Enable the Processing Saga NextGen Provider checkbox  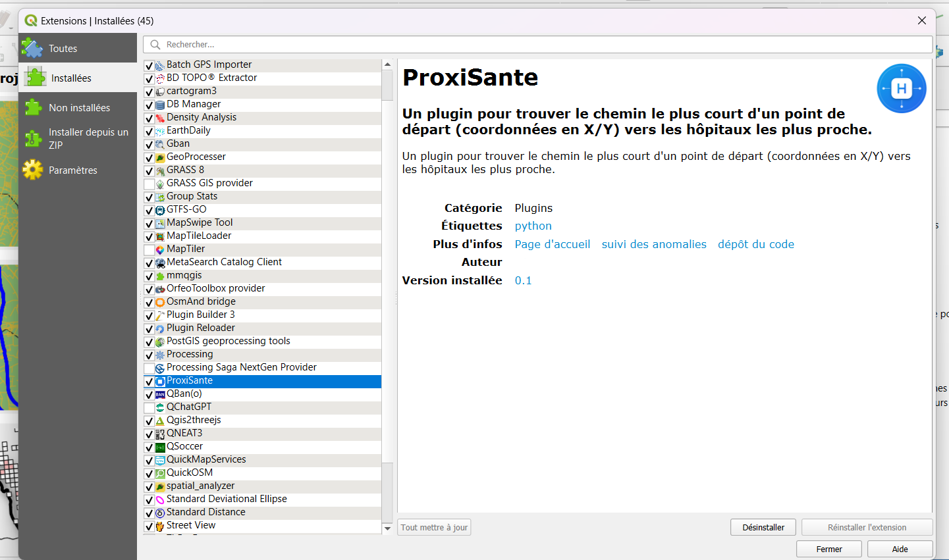click(x=149, y=368)
